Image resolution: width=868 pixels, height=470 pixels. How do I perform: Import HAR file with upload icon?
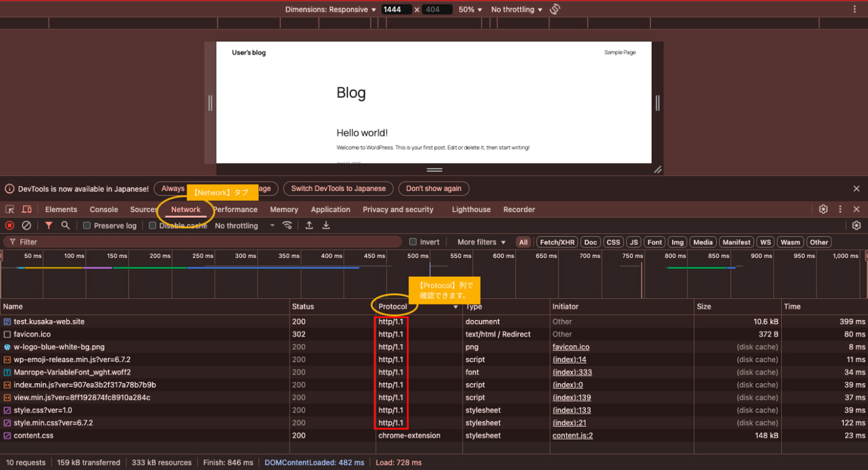point(309,225)
